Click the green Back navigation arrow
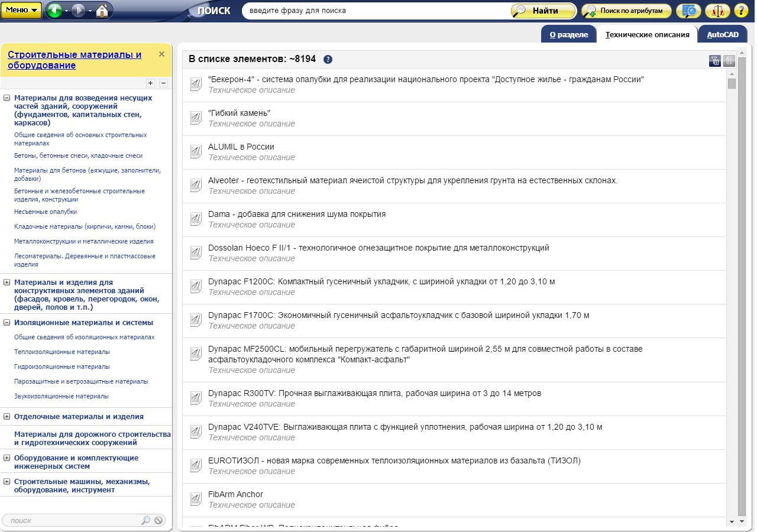 [x=54, y=11]
